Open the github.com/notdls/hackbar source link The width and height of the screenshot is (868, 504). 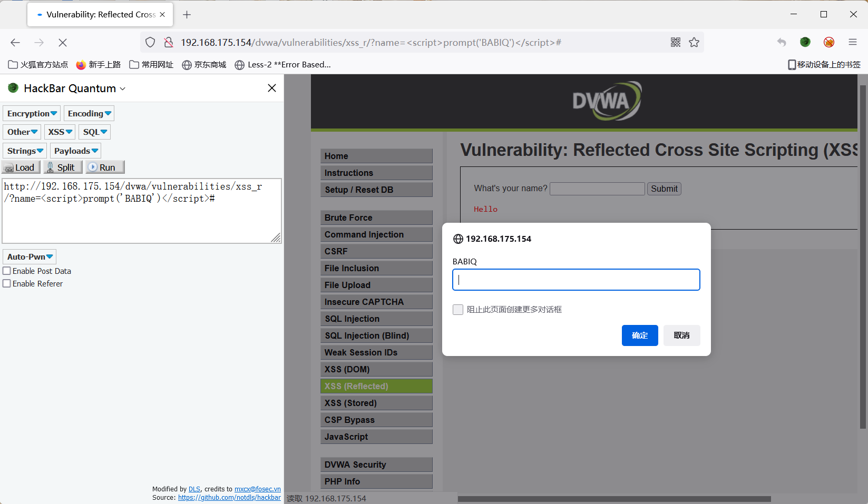[229, 498]
